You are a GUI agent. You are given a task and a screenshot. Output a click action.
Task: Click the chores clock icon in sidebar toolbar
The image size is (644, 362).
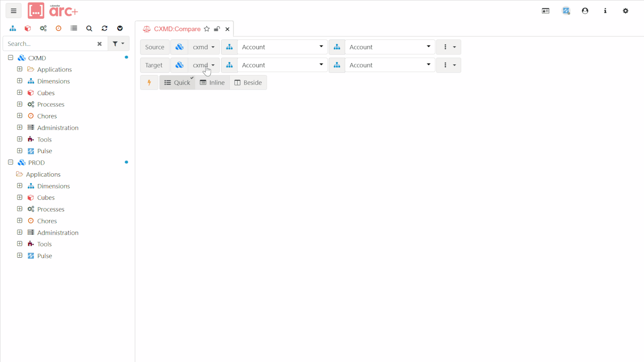(58, 28)
